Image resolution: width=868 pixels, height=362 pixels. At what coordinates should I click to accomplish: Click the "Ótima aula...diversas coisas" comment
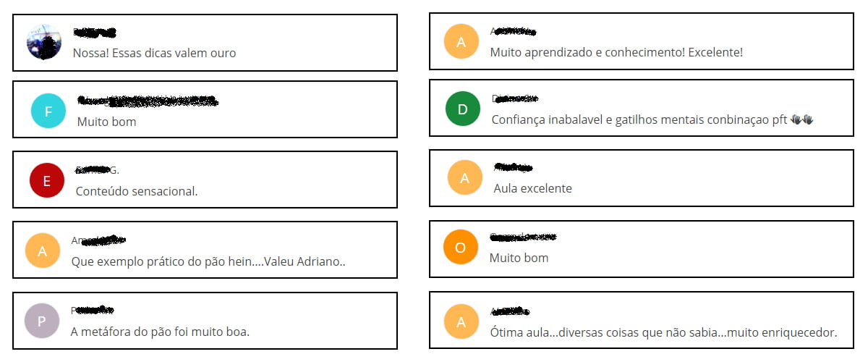(x=663, y=332)
